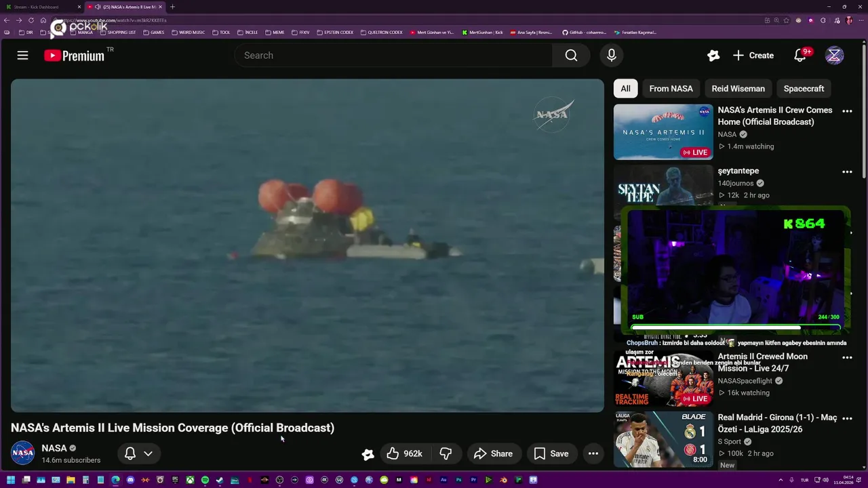Image resolution: width=868 pixels, height=488 pixels.
Task: Reload the page in browser toolbar
Action: point(31,20)
